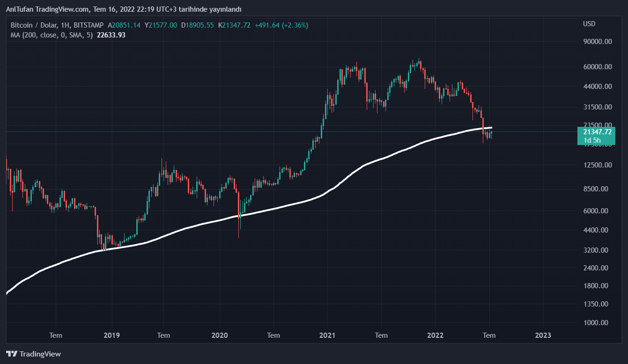Click the published-by header text at top
Screen dimensions: 628x364
pyautogui.click(x=124, y=9)
